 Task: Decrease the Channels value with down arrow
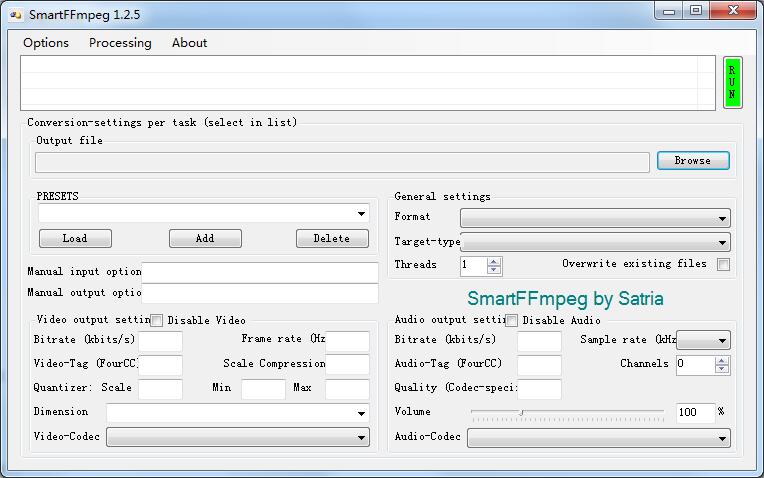[722, 369]
